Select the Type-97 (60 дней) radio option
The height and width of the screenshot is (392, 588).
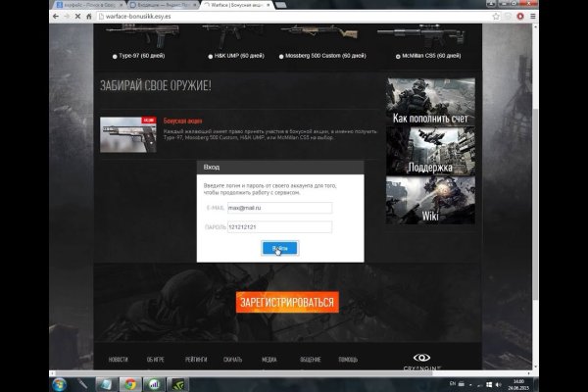coord(112,56)
